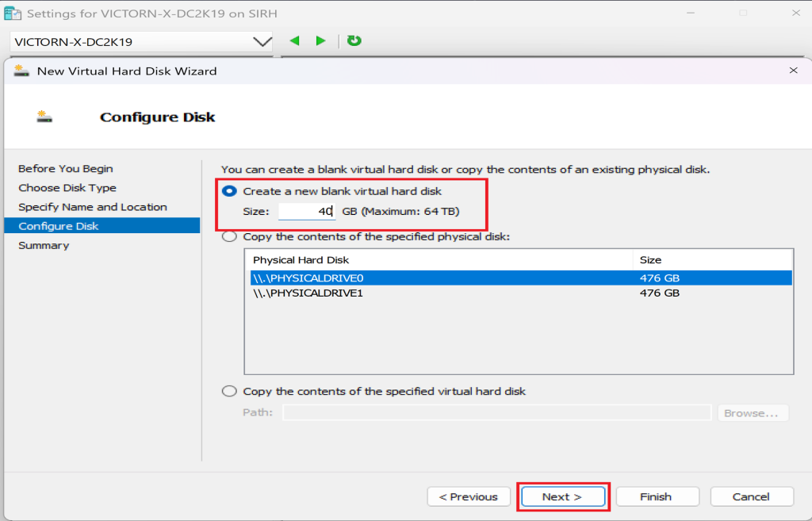Click the wizard title bar disk icon
Screen dimensions: 812x521
21,71
